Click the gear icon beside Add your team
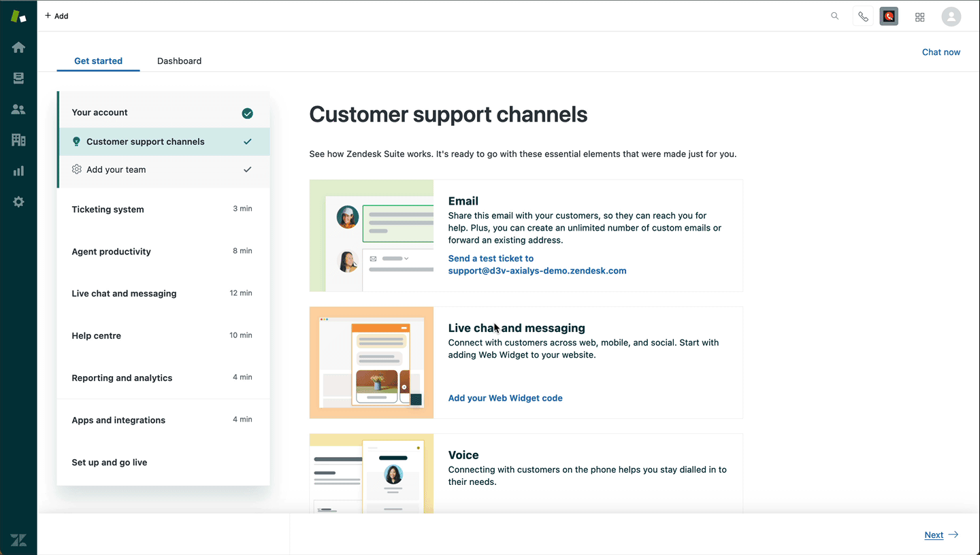The image size is (980, 555). click(76, 169)
